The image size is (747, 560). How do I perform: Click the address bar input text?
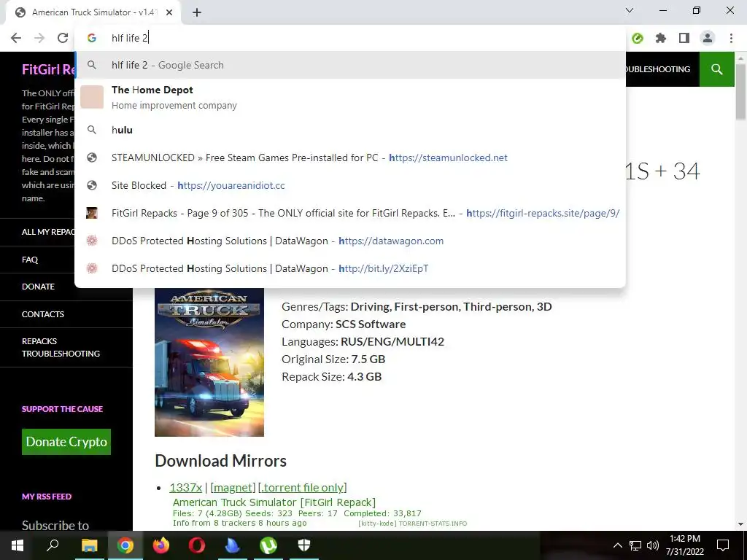pos(130,38)
